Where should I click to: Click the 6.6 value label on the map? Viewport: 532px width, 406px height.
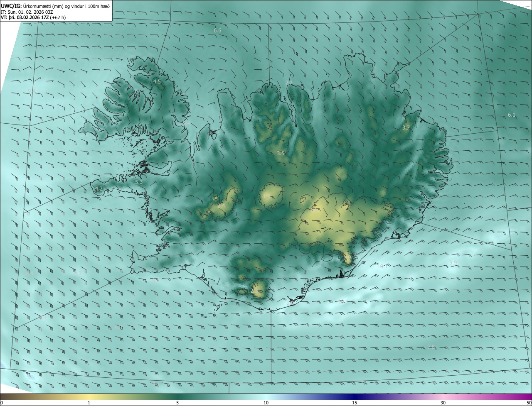click(x=217, y=31)
